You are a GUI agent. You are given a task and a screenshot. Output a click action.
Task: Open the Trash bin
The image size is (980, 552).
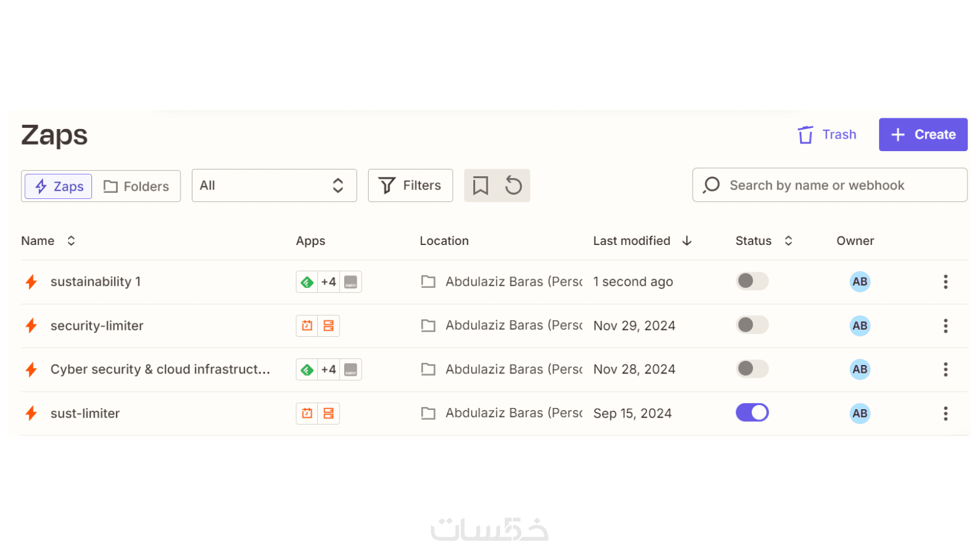point(827,135)
